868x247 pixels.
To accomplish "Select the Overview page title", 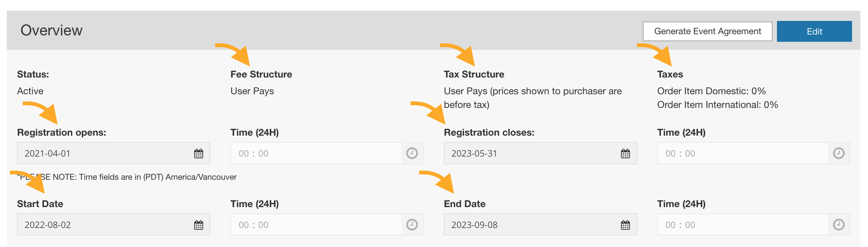I will coord(51,30).
